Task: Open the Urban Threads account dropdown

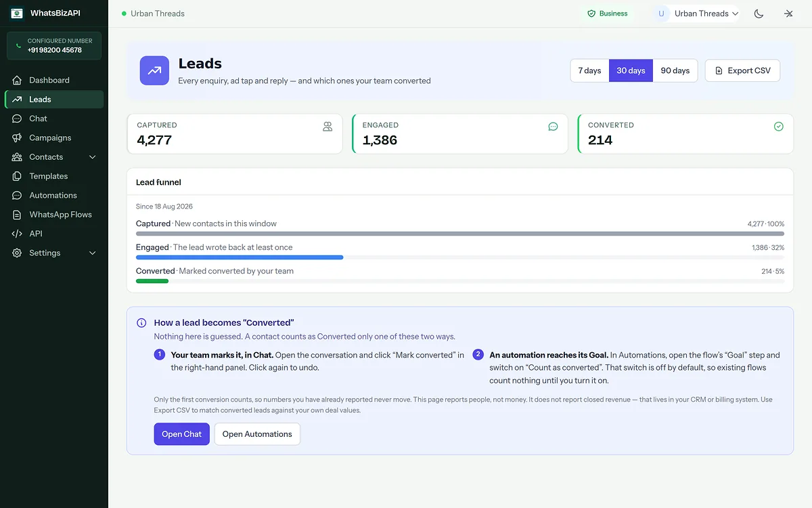Action: point(696,14)
